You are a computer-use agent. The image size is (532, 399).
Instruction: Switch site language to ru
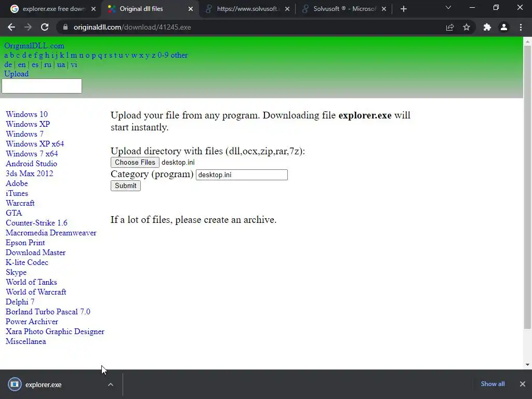48,64
